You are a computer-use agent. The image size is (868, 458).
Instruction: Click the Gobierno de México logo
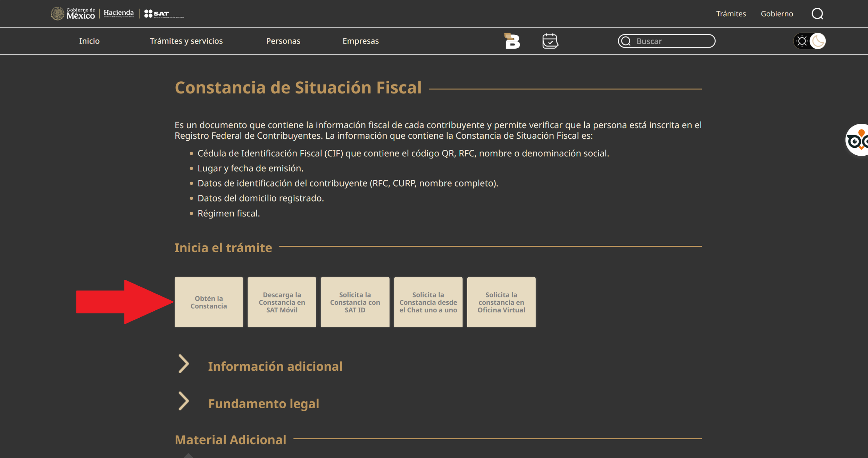tap(73, 14)
